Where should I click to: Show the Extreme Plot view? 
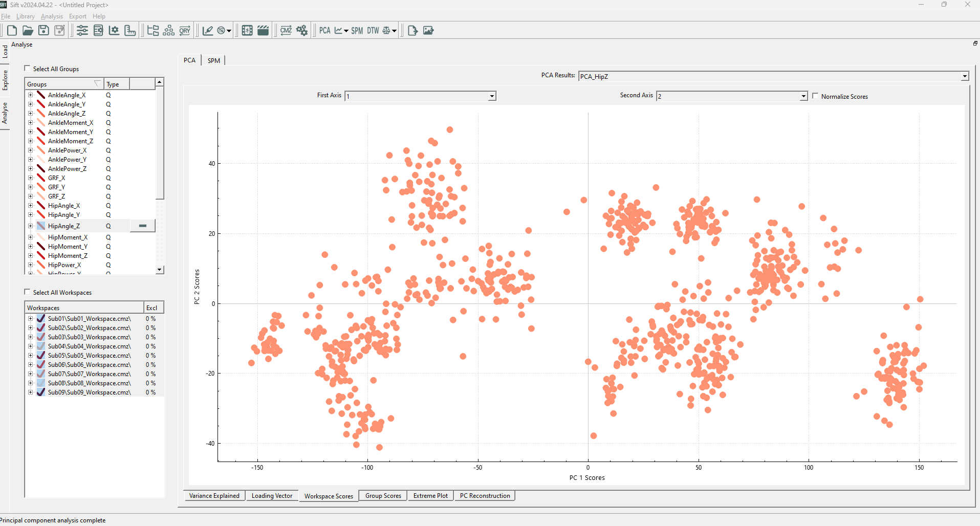(431, 496)
